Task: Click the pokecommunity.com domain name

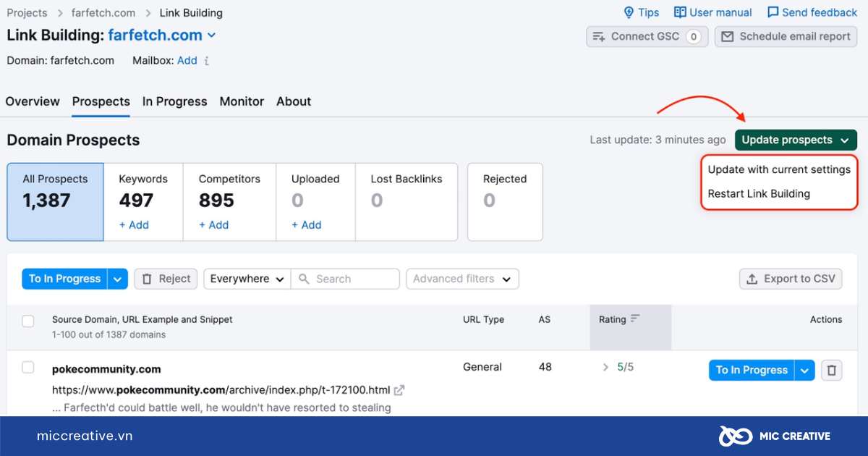Action: tap(106, 369)
